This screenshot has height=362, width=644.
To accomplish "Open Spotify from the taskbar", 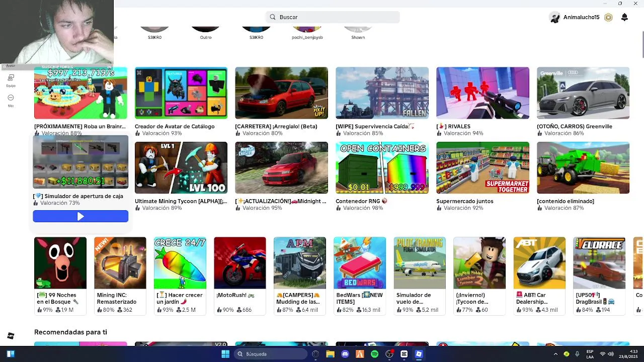I will point(374,354).
